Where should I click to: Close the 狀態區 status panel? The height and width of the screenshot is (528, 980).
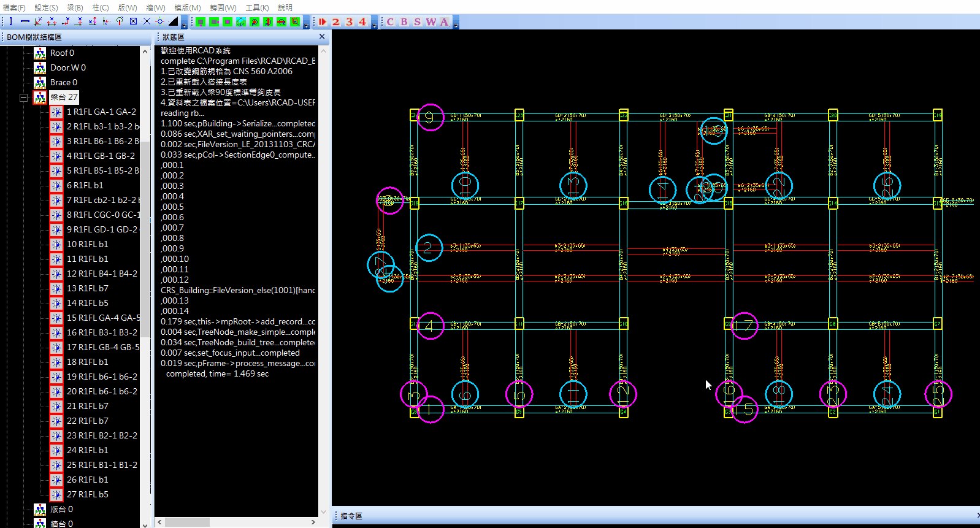322,37
